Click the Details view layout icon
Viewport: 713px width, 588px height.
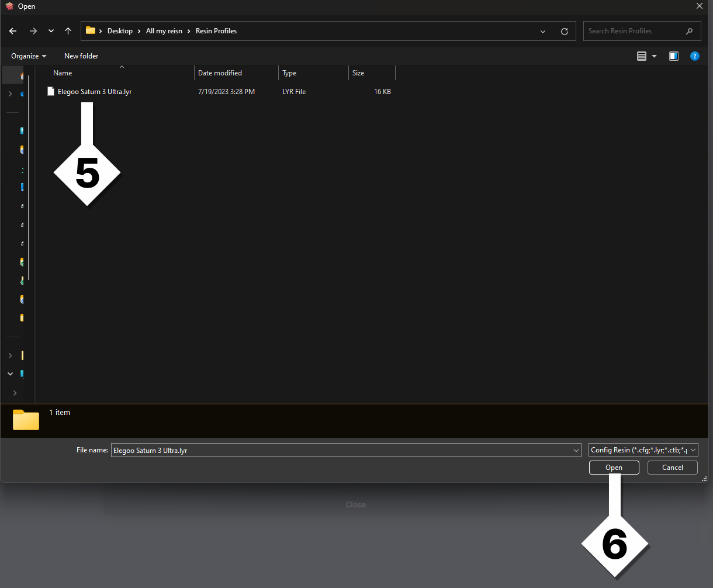pos(642,56)
